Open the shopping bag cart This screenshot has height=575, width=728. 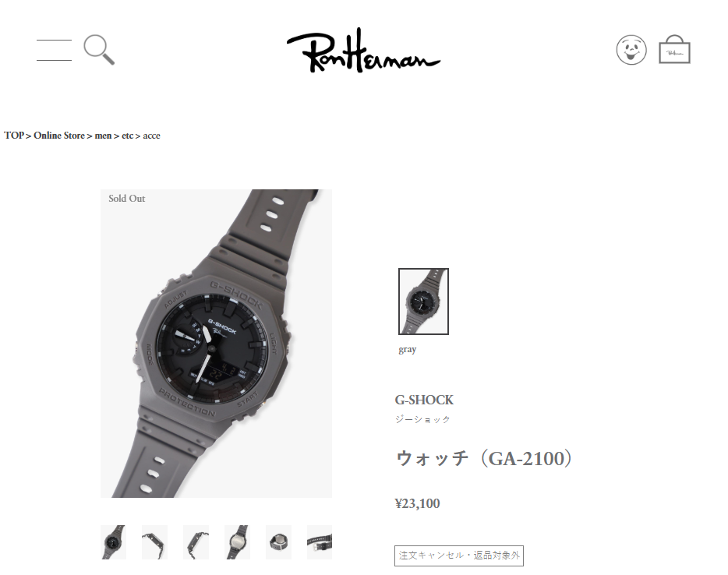coord(674,49)
